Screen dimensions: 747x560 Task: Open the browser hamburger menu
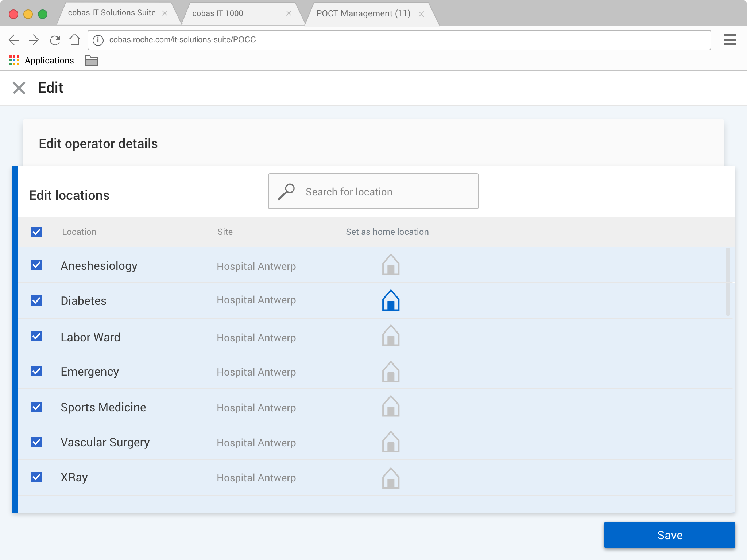pos(729,40)
